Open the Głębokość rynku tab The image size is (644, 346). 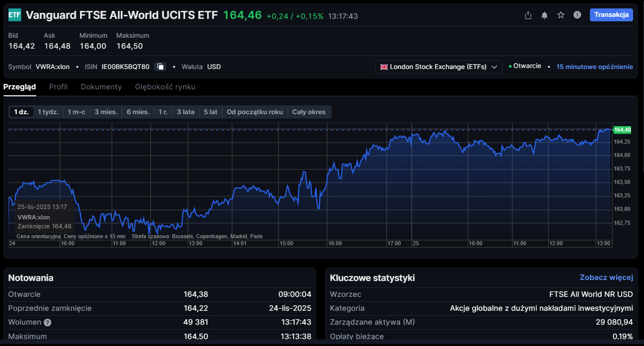(x=165, y=87)
